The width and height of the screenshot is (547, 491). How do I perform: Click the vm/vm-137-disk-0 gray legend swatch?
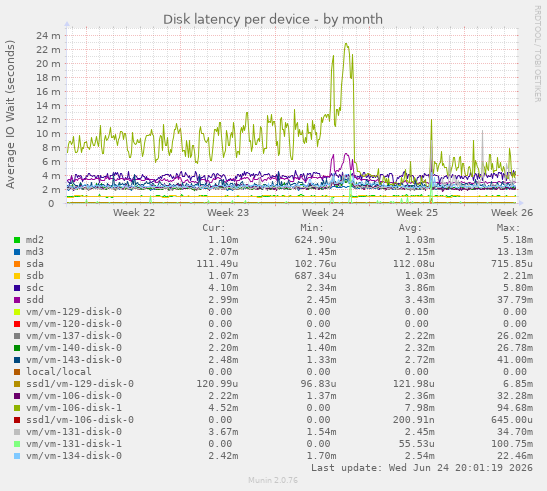tap(17, 336)
